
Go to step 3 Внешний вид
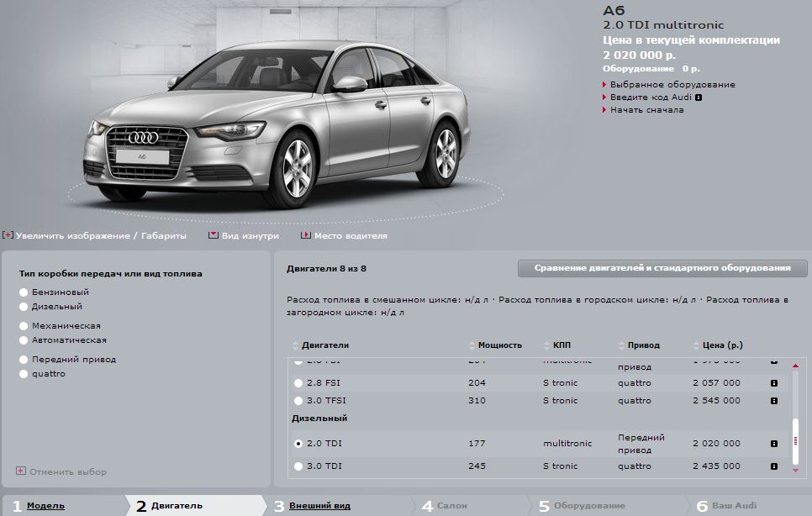coord(319,506)
